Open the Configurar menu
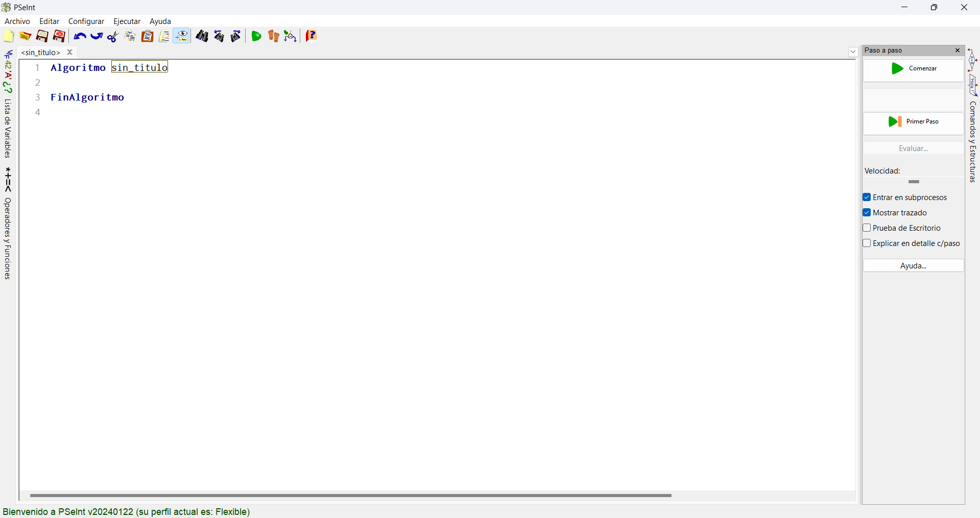The image size is (980, 518). coord(86,21)
